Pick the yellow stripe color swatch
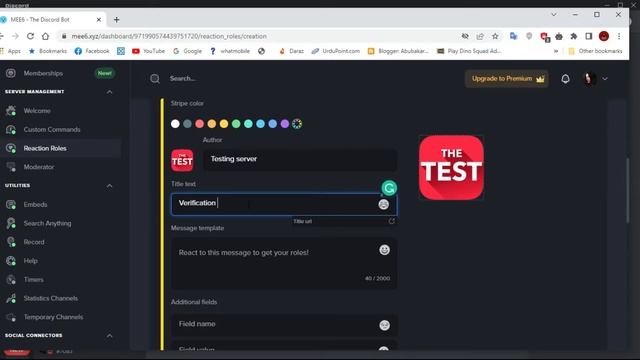 click(x=224, y=124)
